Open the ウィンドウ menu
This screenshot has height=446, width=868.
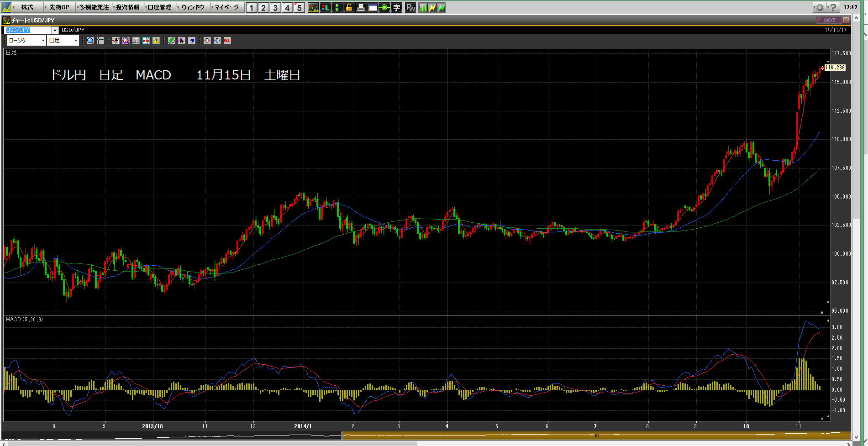tap(192, 7)
